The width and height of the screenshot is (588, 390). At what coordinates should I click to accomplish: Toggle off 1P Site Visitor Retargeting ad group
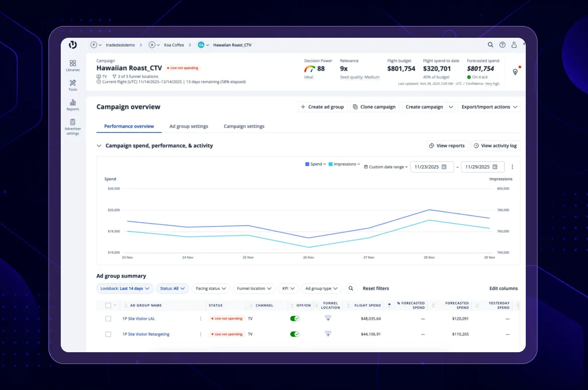(x=295, y=334)
